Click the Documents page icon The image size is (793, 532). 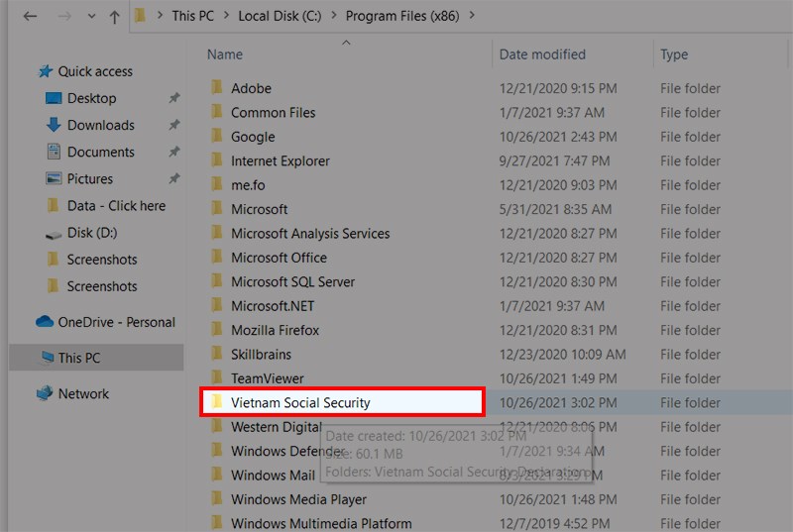[54, 152]
